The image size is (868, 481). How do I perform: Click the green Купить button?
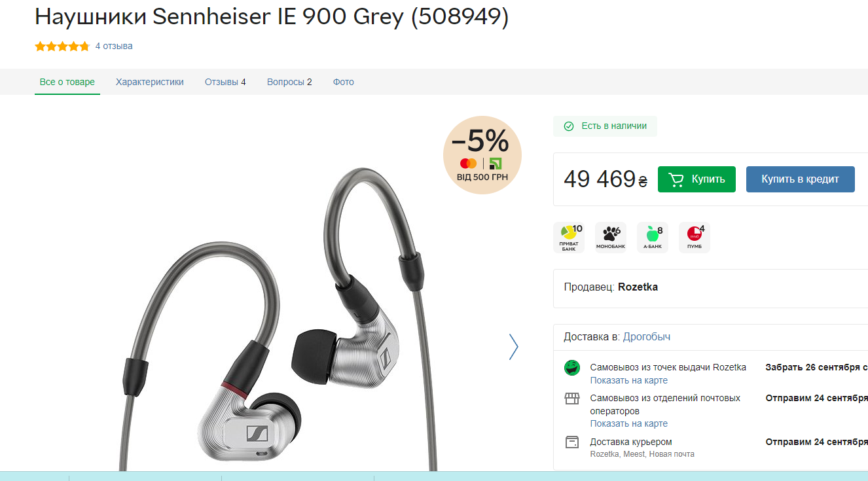coord(696,179)
